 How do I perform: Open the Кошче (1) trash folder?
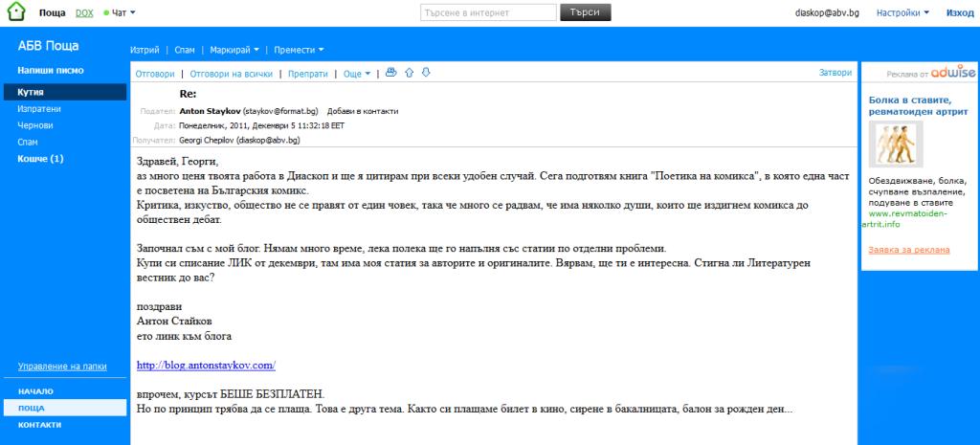point(40,159)
